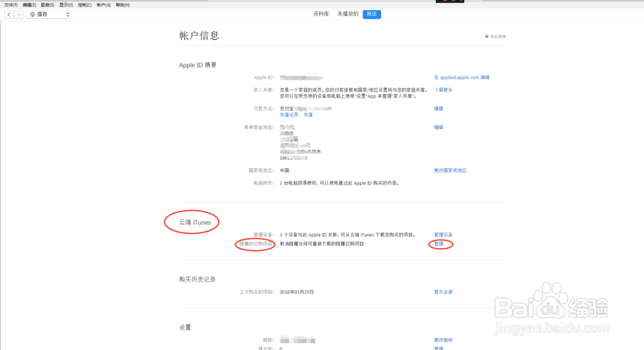Open the 文件(F) menu
644x350 pixels.
pyautogui.click(x=11, y=5)
